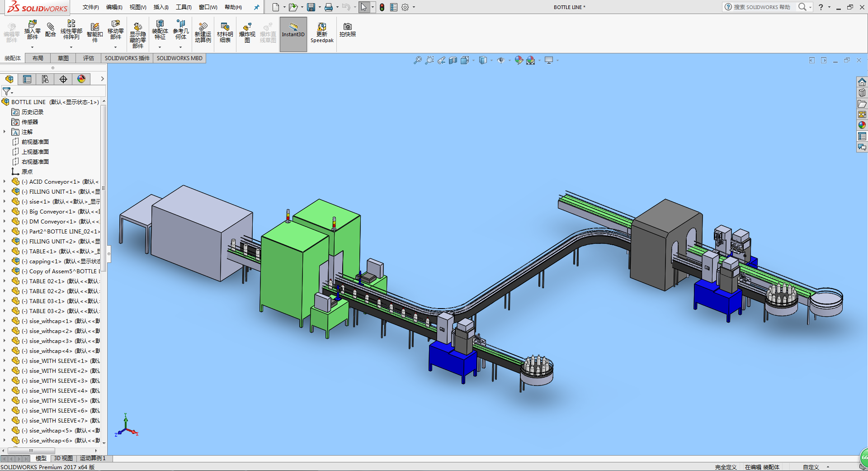Open the DisplayManager color ball tab
The height and width of the screenshot is (471, 868).
pos(81,79)
